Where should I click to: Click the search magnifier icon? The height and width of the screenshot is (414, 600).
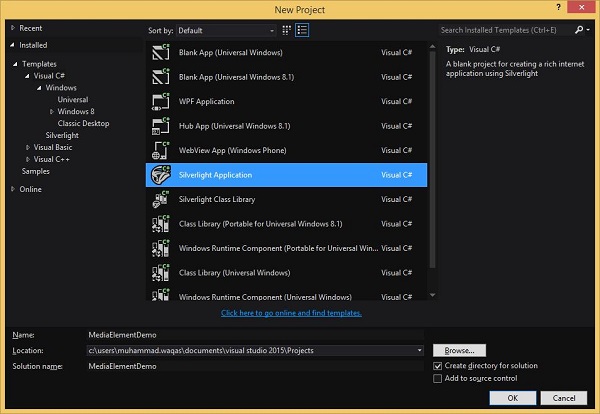pyautogui.click(x=579, y=30)
